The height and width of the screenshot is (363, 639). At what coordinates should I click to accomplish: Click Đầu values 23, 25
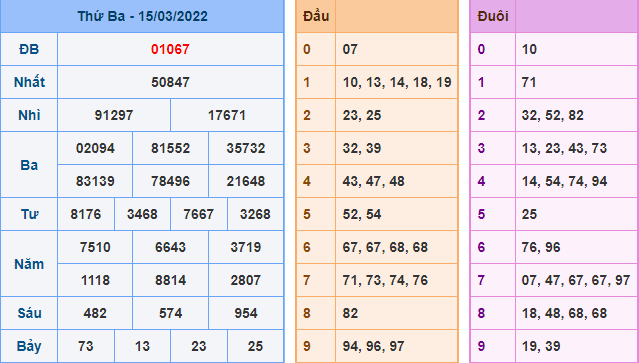tap(362, 115)
